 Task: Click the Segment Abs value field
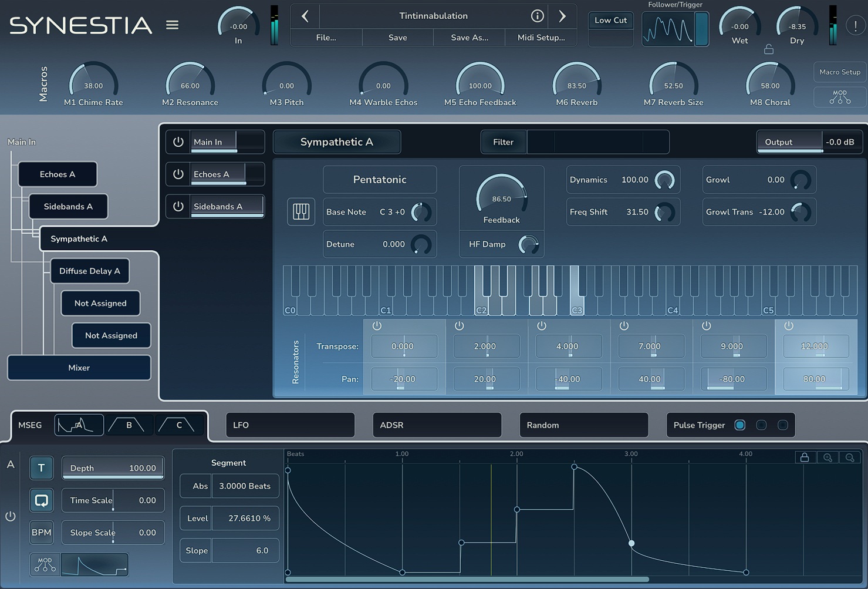[x=245, y=486]
